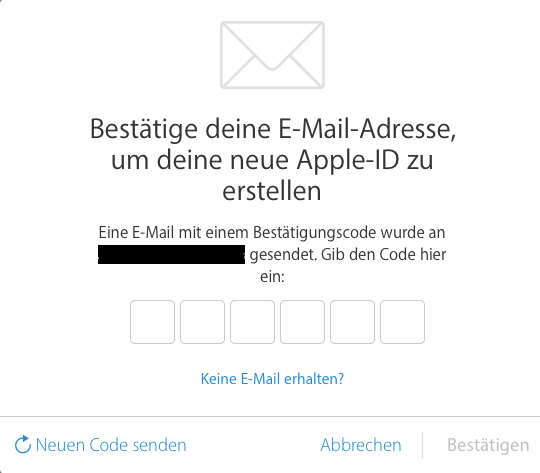Screen dimensions: 540x473
Task: Open the "Keine E-Mail erhalten?" link
Action: point(272,379)
